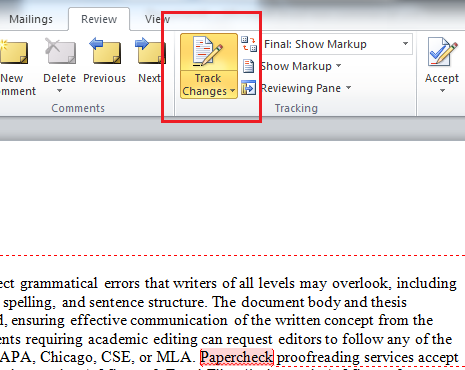This screenshot has width=465, height=370.
Task: Open the Delete comment dropdown arrow
Action: (x=59, y=91)
